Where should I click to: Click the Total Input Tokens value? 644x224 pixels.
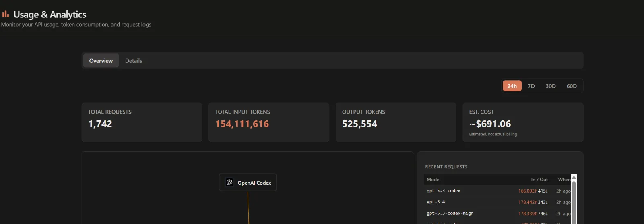pyautogui.click(x=242, y=124)
